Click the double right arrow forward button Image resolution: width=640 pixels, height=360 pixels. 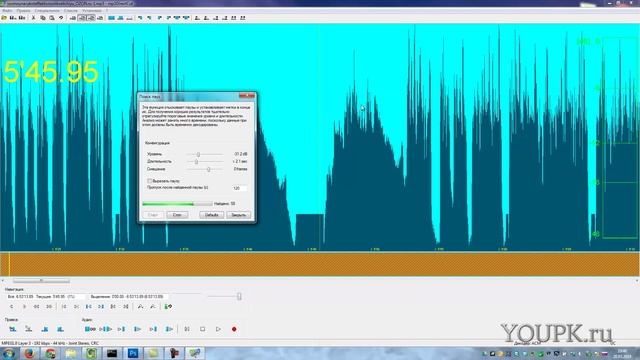pyautogui.click(x=49, y=307)
